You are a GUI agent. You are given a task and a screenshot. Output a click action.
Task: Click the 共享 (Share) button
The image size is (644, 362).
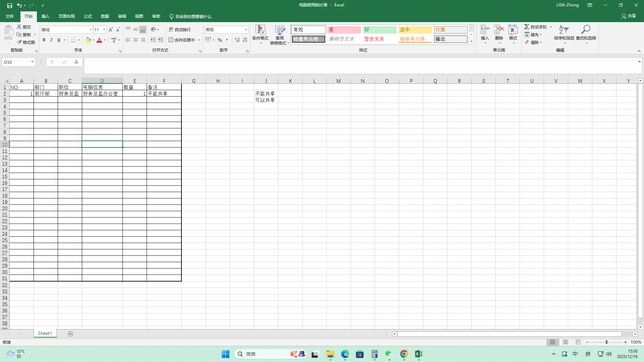tap(629, 16)
